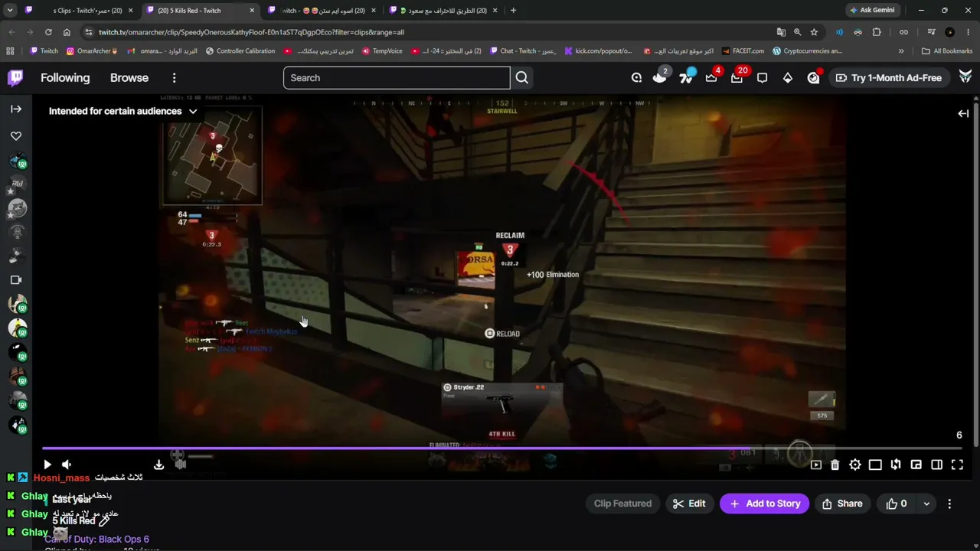Click the translate page icon in address bar
Screen dimensions: 980x551
781,32
